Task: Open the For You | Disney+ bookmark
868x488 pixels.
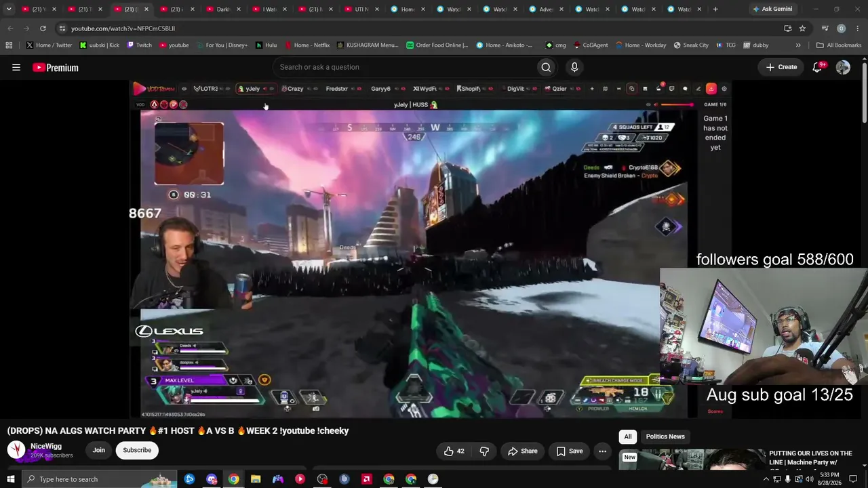Action: [222, 45]
